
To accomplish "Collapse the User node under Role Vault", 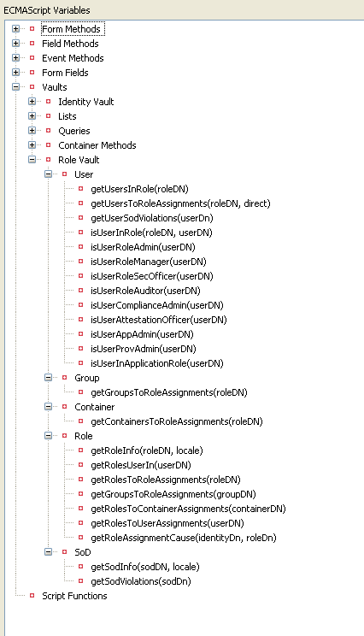I will [48, 174].
